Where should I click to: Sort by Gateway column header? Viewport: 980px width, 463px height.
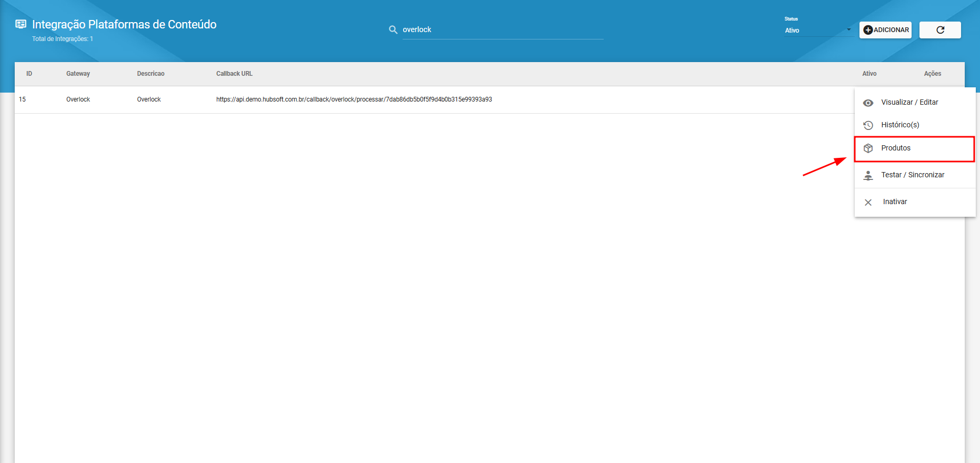(78, 74)
